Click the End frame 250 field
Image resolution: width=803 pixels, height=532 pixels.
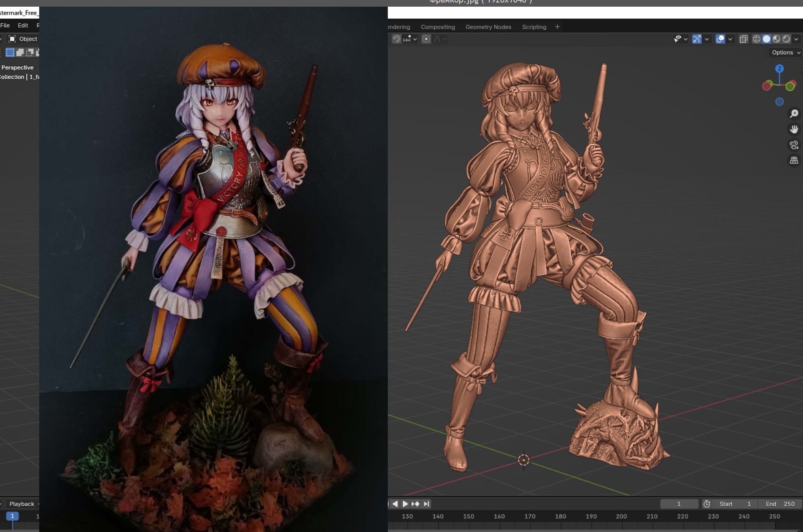pos(780,504)
